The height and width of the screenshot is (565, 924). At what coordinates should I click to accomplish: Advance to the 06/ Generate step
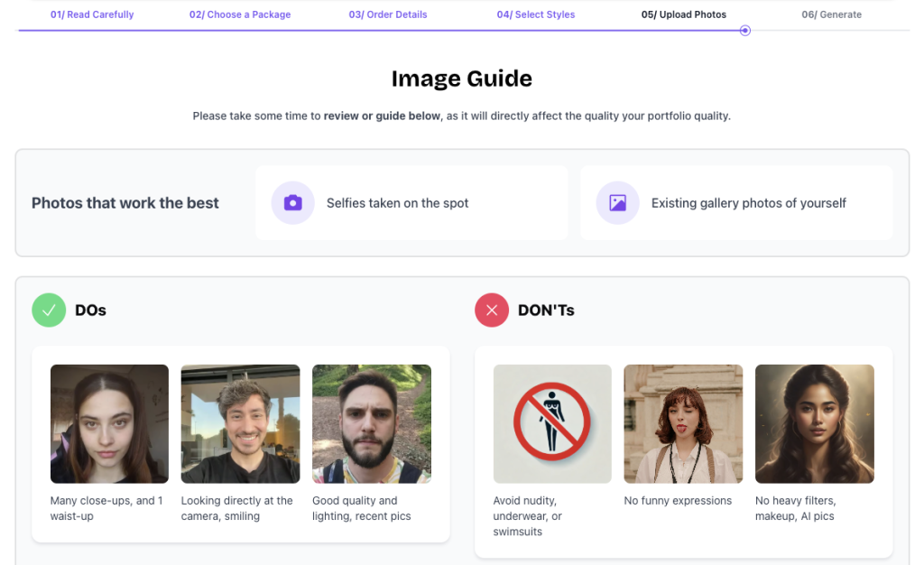(831, 14)
